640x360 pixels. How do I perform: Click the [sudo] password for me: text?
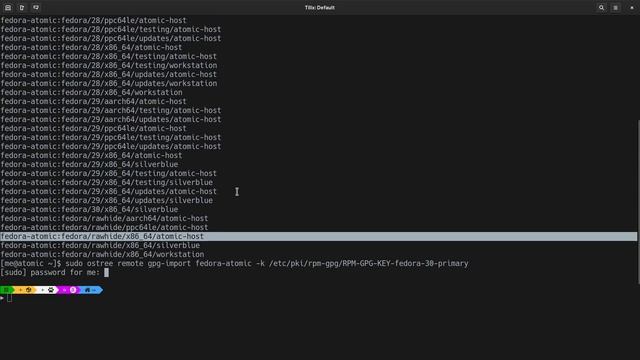coord(50,272)
